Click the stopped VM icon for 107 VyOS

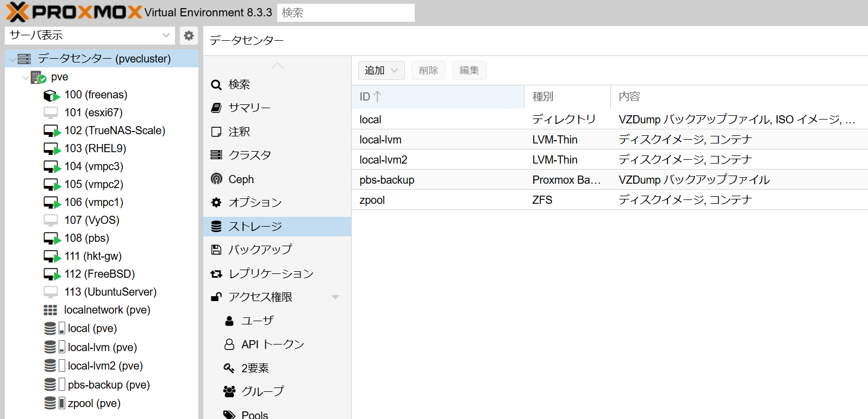tap(51, 221)
